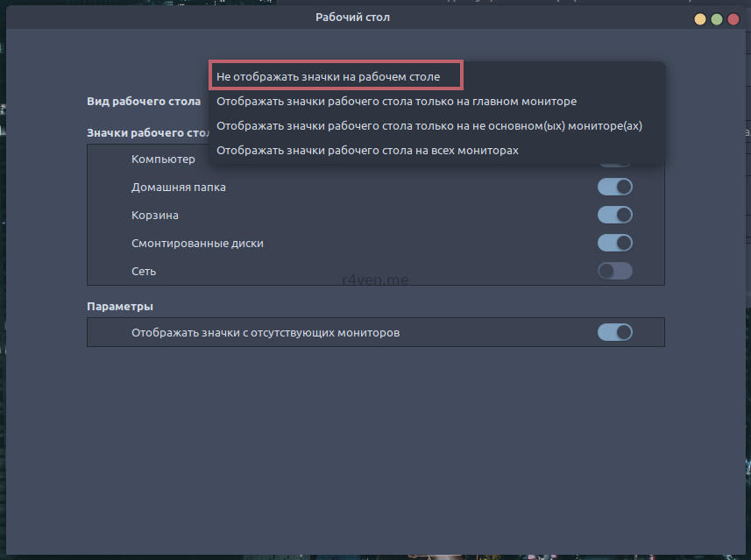Viewport: 751px width, 560px height.
Task: Click the yellow minimize window button
Action: tap(700, 18)
